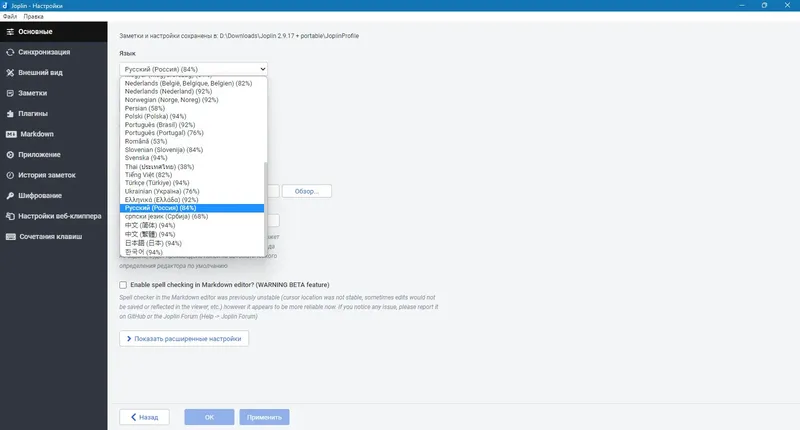Screen dimensions: 800x430
Task: Choose Svenska (94%) language
Action: tap(192, 158)
